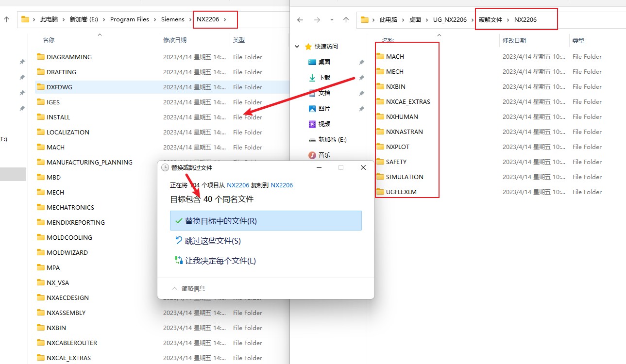Select the DXFDWG folder icon

coord(41,87)
